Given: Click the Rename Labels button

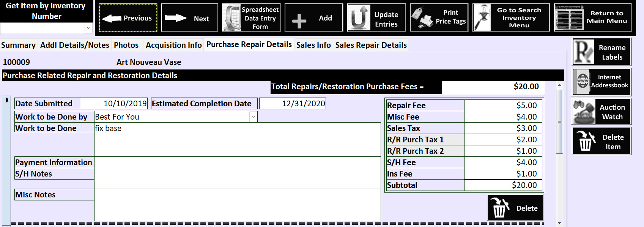Looking at the screenshot, I should (x=601, y=52).
